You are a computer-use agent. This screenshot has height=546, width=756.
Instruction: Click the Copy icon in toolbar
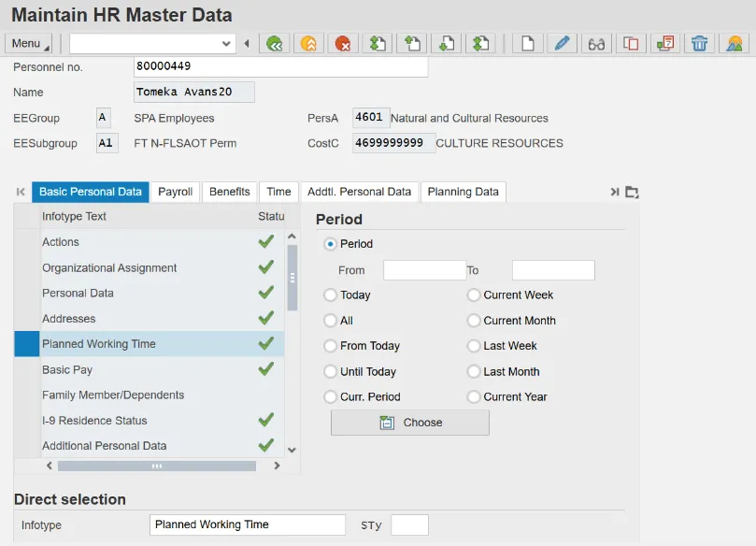(631, 44)
